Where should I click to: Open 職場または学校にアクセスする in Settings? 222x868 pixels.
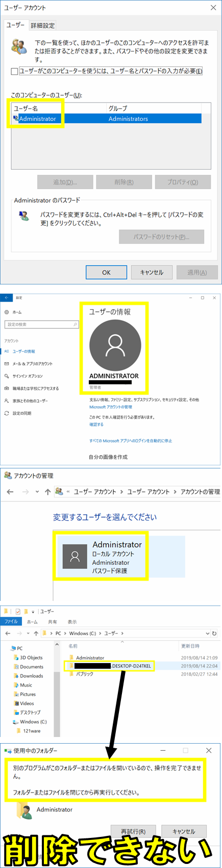pyautogui.click(x=35, y=388)
